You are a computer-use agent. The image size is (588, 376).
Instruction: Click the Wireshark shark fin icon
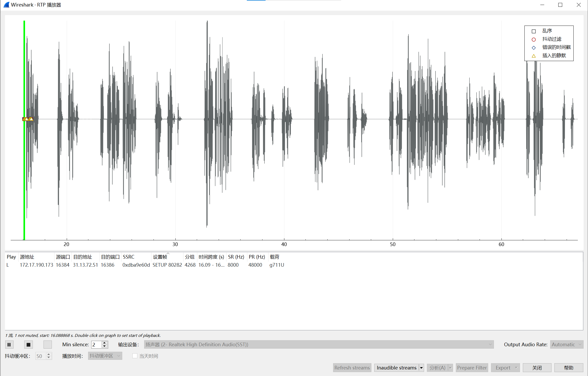pyautogui.click(x=6, y=5)
